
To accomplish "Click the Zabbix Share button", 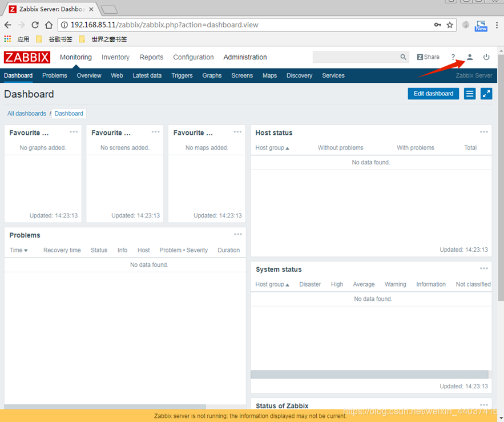I will pyautogui.click(x=428, y=57).
